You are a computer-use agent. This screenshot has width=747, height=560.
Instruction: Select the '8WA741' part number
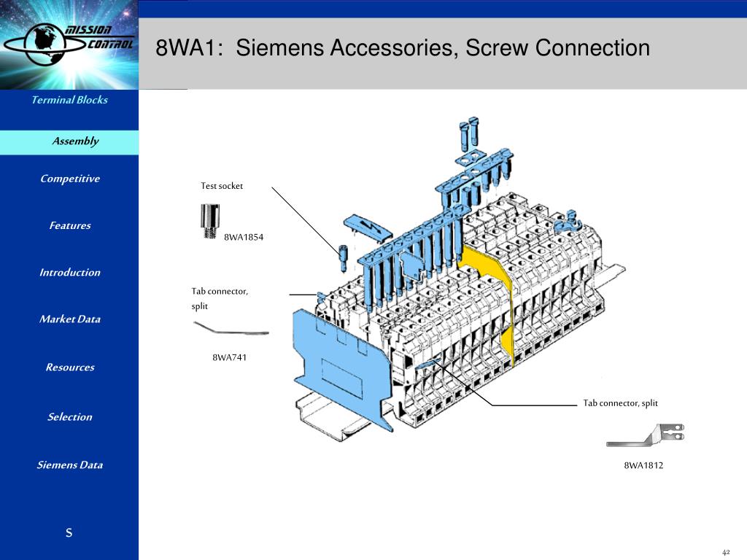pyautogui.click(x=229, y=357)
